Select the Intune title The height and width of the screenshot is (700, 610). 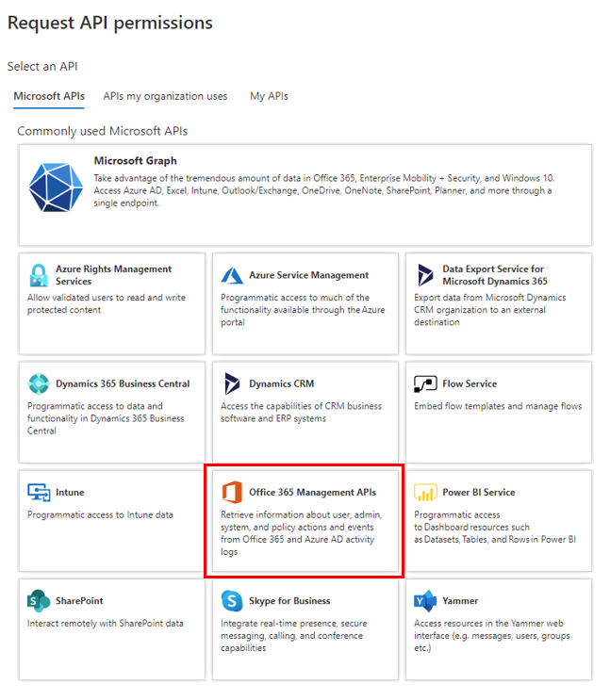click(70, 493)
